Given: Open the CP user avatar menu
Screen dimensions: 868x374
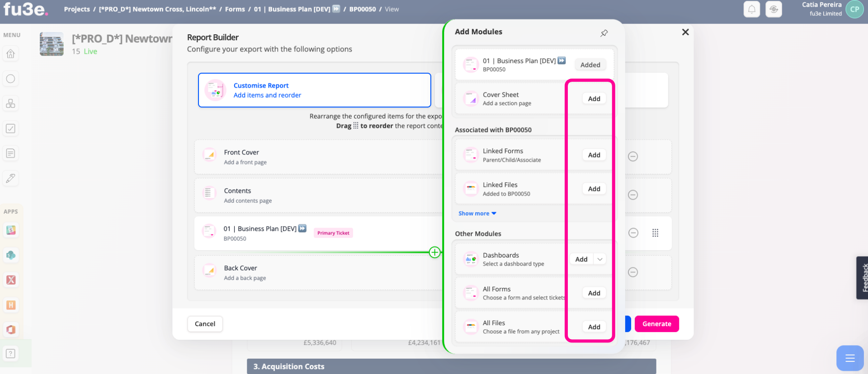Looking at the screenshot, I should (854, 9).
